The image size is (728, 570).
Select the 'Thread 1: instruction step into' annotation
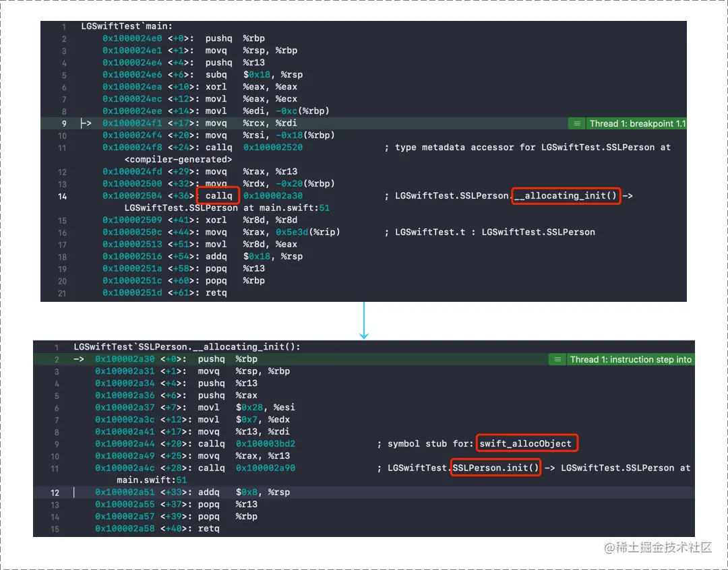click(x=630, y=359)
